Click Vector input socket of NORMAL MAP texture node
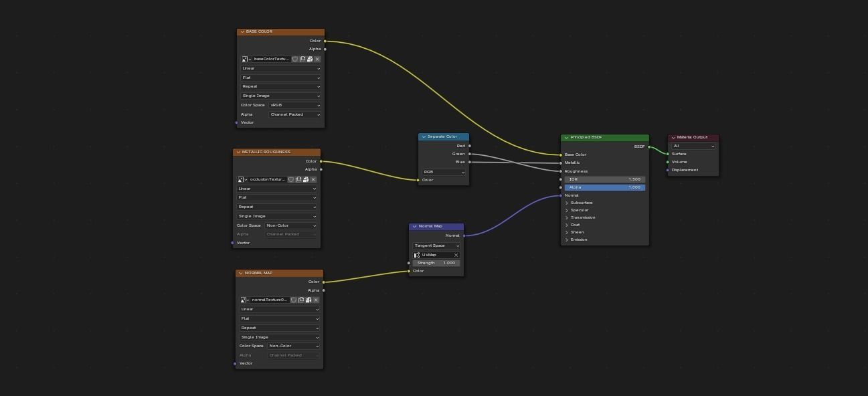Viewport: 868px width, 396px height. click(x=235, y=363)
